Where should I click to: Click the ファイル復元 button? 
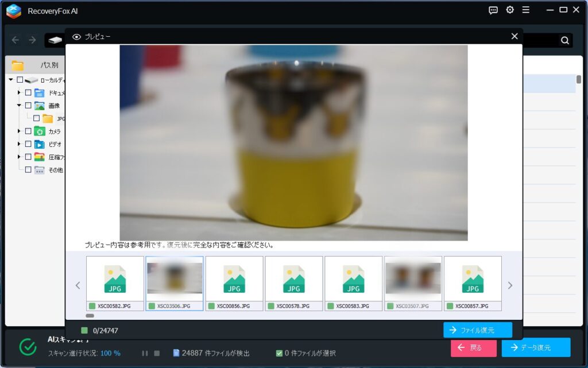477,330
